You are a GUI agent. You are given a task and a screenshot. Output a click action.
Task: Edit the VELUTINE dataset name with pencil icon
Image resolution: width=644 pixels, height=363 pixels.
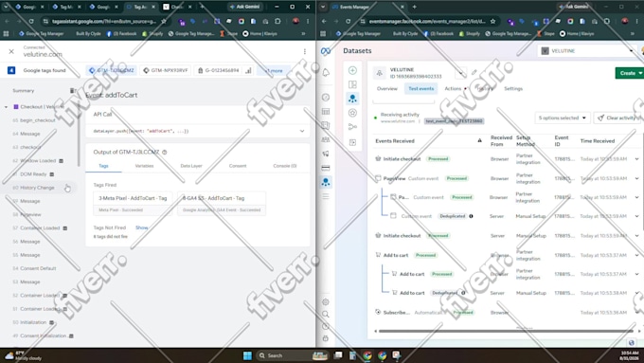pos(474,72)
